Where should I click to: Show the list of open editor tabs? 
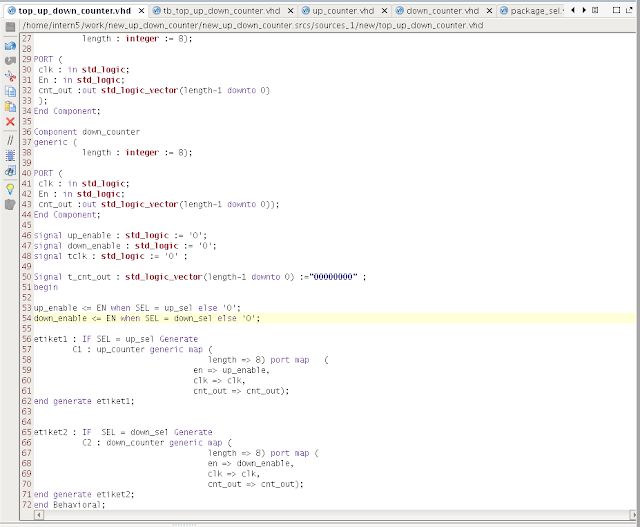595,10
